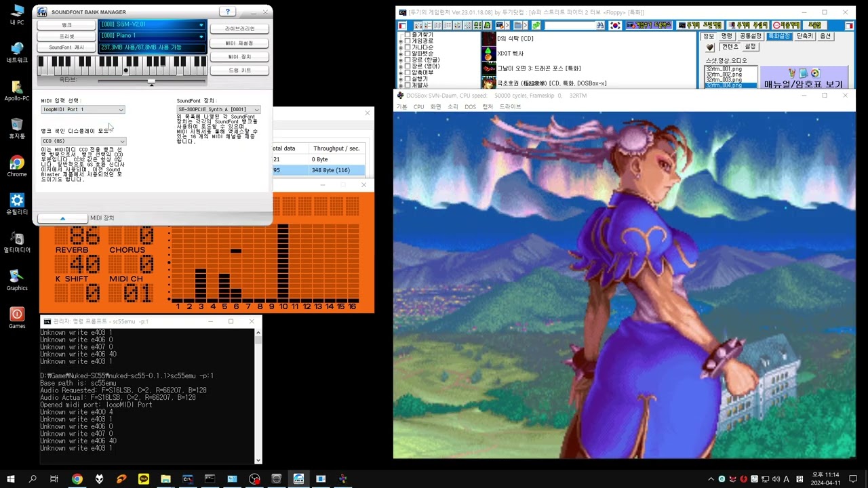Viewport: 868px width, 488px height.
Task: Toggle the 장르 (영어) checkbox
Action: click(408, 66)
